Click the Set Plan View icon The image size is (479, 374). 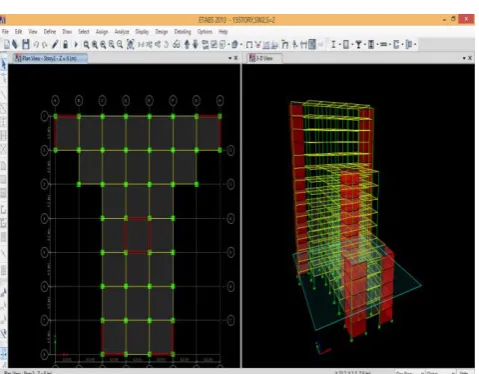point(149,44)
